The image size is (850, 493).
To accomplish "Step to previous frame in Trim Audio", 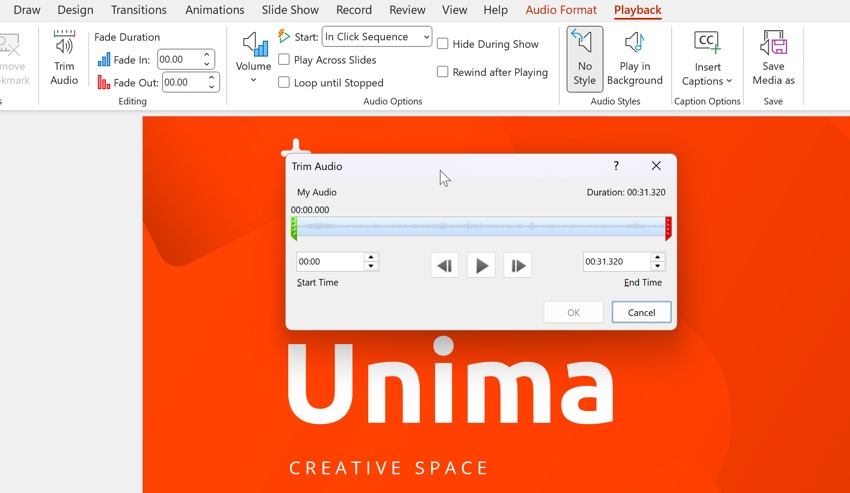I will point(445,265).
